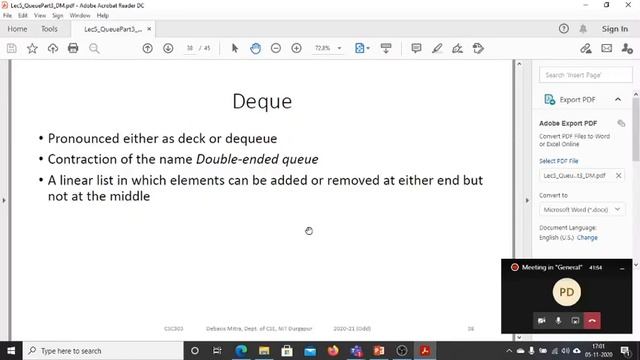Open the View menu
Image resolution: width=640 pixels, height=360 pixels.
(40, 16)
